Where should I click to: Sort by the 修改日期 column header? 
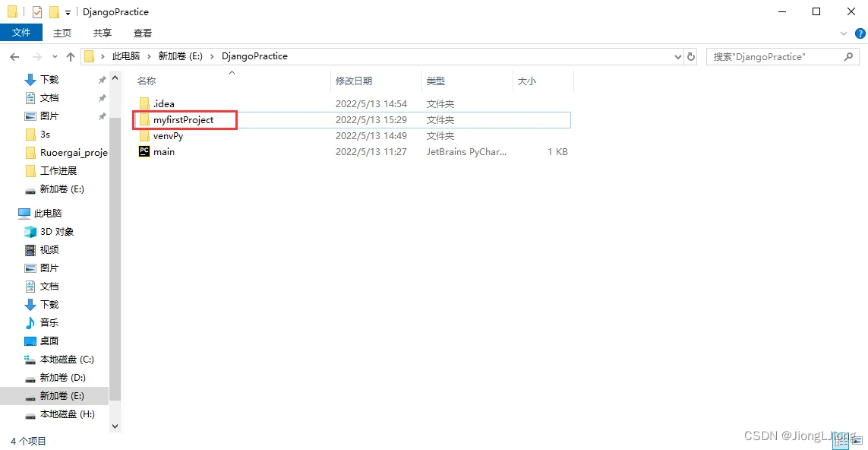pyautogui.click(x=354, y=81)
